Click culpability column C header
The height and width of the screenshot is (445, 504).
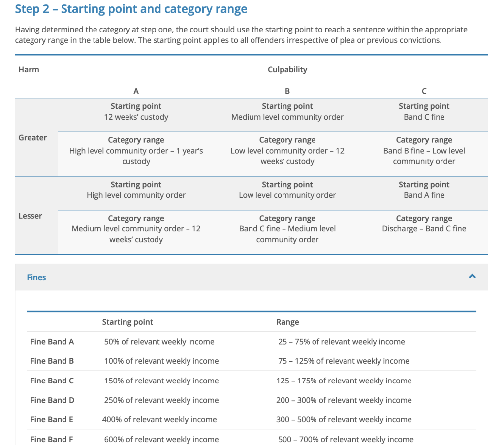[424, 91]
